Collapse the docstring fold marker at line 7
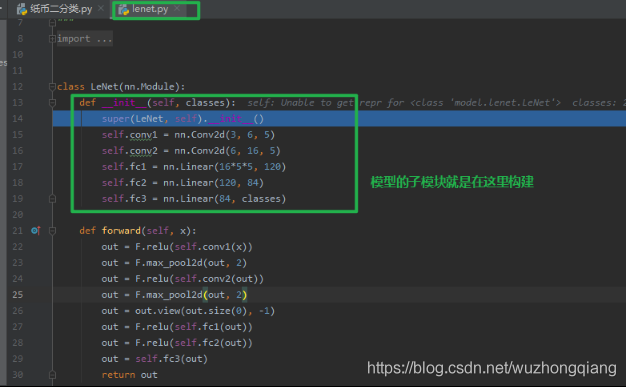The image size is (626, 387). [x=52, y=23]
